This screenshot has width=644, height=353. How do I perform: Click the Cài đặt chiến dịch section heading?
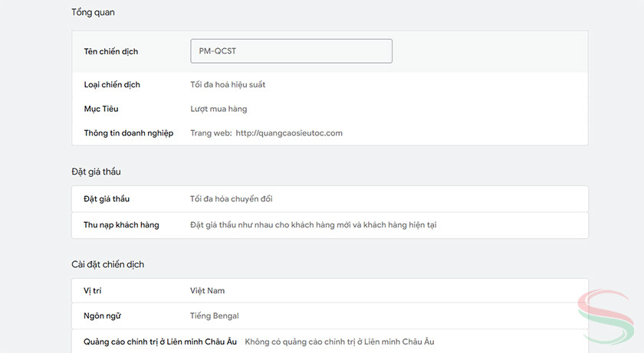[x=107, y=264]
